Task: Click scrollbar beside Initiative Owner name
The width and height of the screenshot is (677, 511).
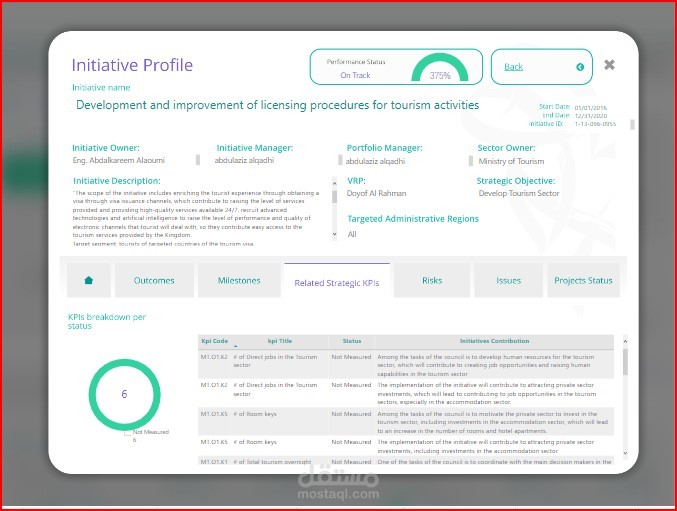Action: tap(198, 160)
